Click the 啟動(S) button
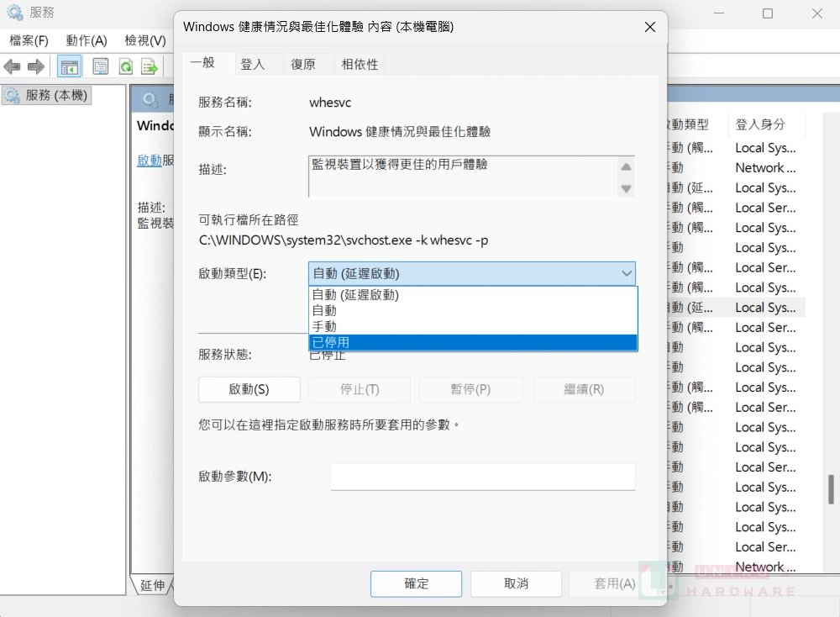This screenshot has height=617, width=840. click(x=249, y=389)
